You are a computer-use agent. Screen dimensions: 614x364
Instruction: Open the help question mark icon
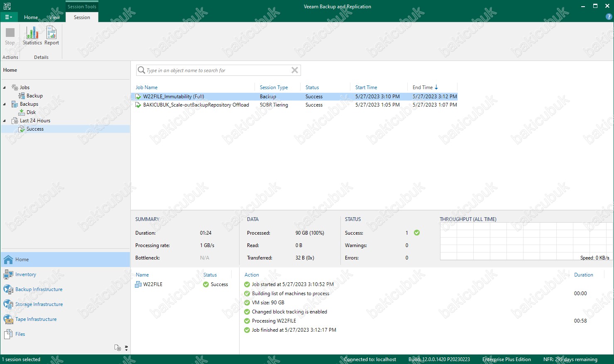pos(609,17)
